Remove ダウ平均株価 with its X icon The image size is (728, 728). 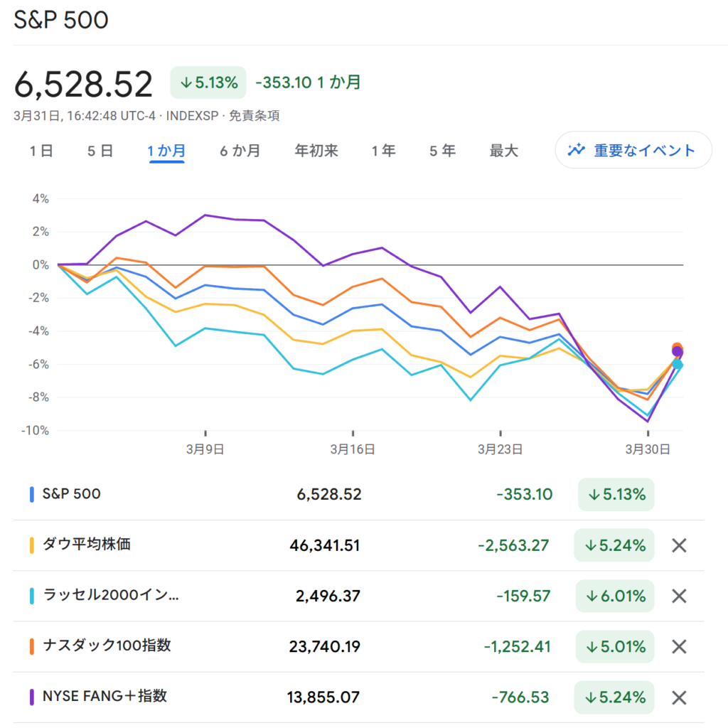[679, 545]
